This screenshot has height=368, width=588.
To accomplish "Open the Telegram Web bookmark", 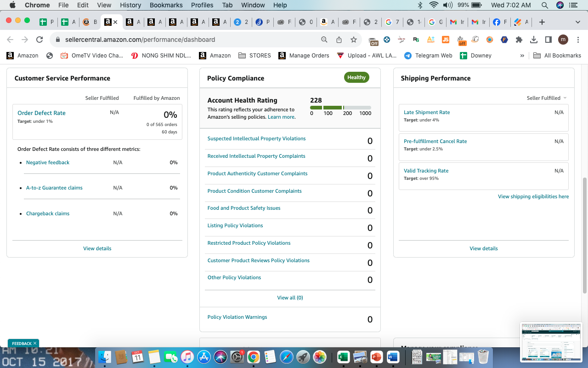I will point(428,56).
